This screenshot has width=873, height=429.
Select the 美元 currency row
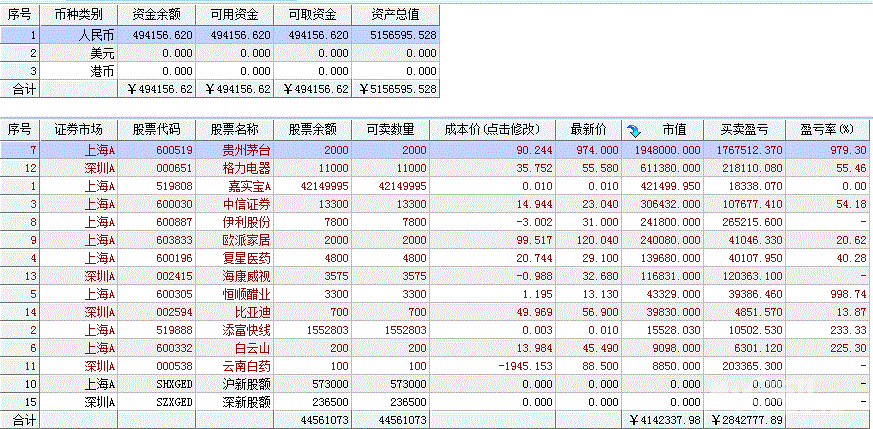(x=219, y=53)
